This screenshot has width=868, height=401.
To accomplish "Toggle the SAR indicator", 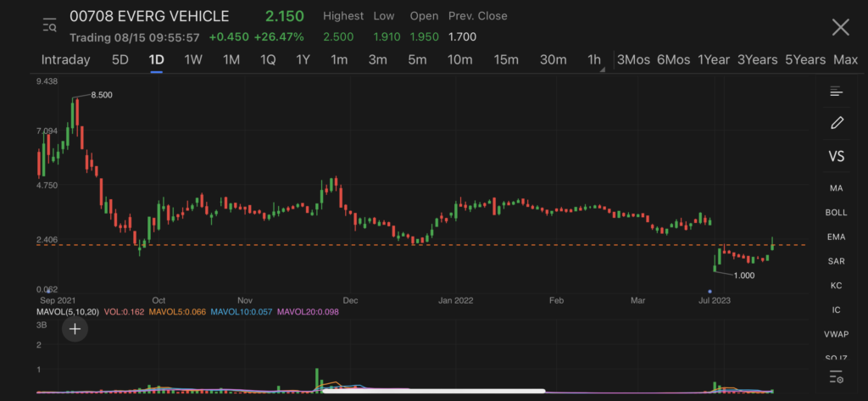I will coord(836,261).
